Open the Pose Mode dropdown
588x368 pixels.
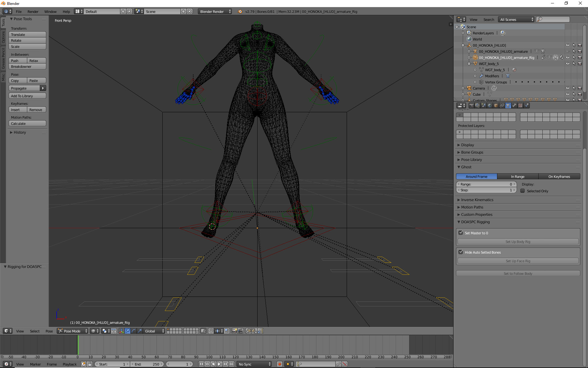click(73, 331)
